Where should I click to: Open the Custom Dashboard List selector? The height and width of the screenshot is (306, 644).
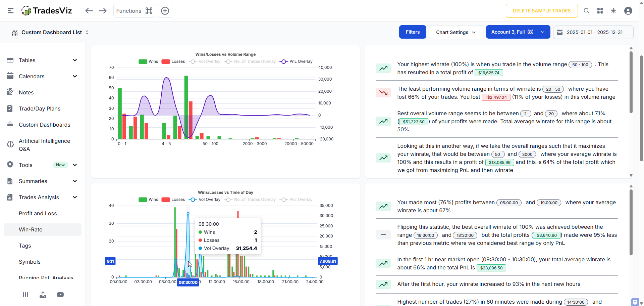pyautogui.click(x=50, y=32)
